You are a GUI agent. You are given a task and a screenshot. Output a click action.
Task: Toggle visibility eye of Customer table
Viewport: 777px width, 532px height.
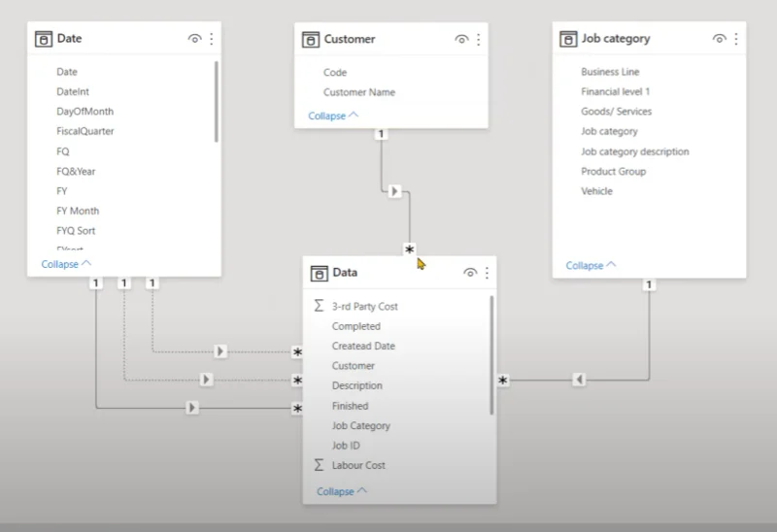click(x=462, y=39)
